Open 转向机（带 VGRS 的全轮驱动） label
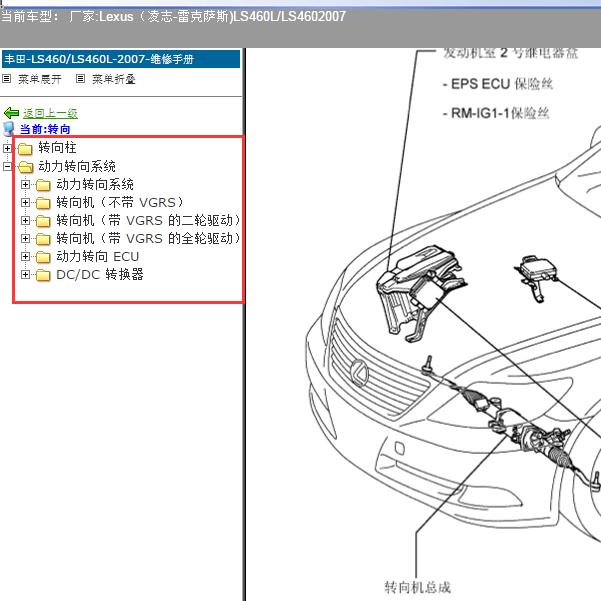The image size is (601, 601). (148, 238)
